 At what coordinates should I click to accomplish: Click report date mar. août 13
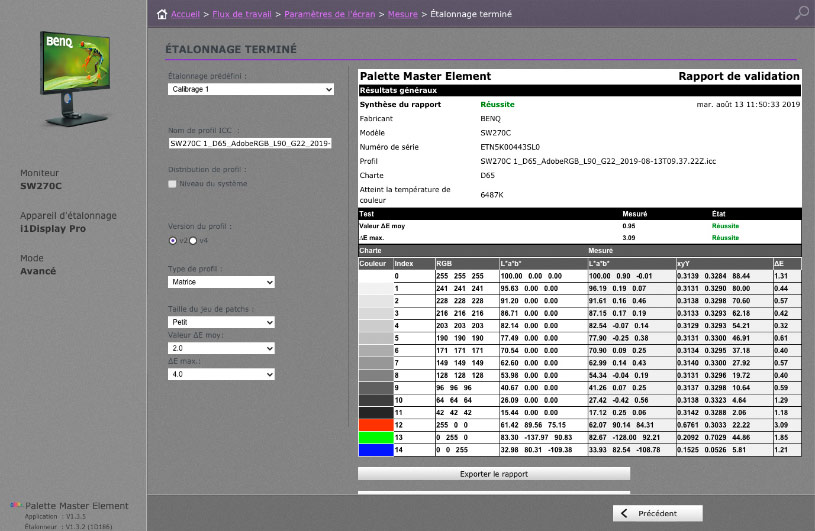pyautogui.click(x=748, y=104)
